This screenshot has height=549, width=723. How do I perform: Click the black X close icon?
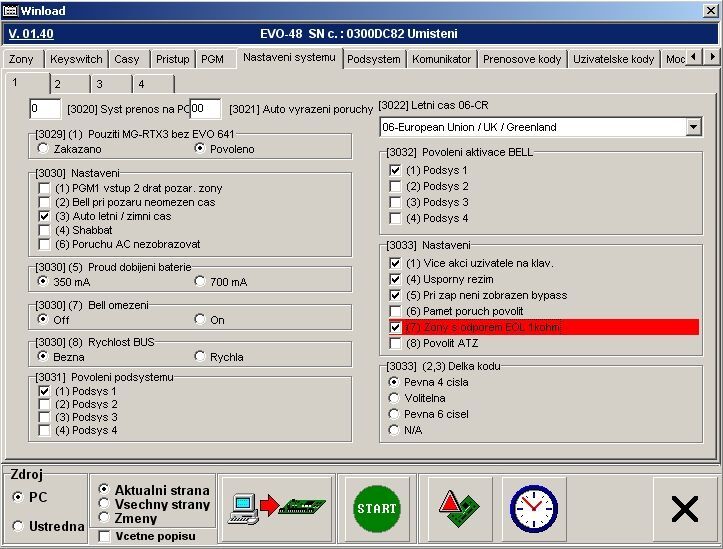click(685, 509)
